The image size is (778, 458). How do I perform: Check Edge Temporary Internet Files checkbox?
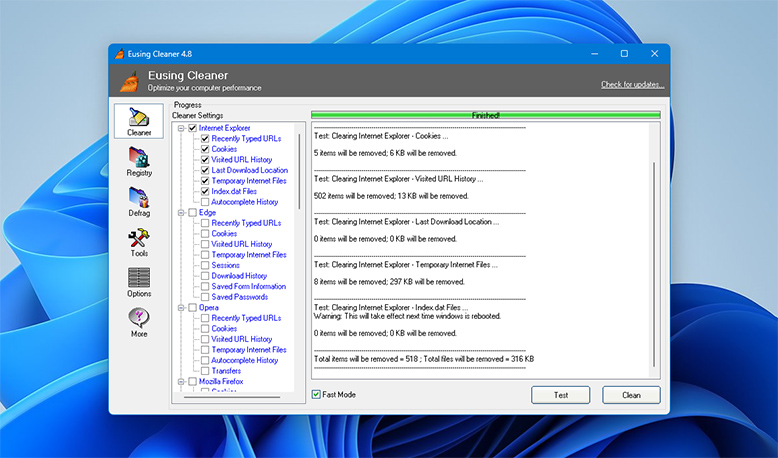(x=205, y=255)
